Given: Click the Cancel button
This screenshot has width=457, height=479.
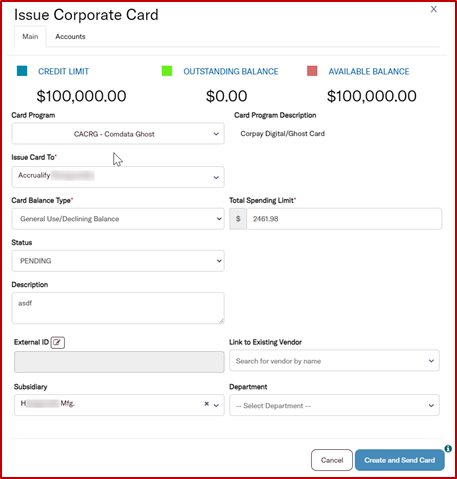Looking at the screenshot, I should click(332, 460).
